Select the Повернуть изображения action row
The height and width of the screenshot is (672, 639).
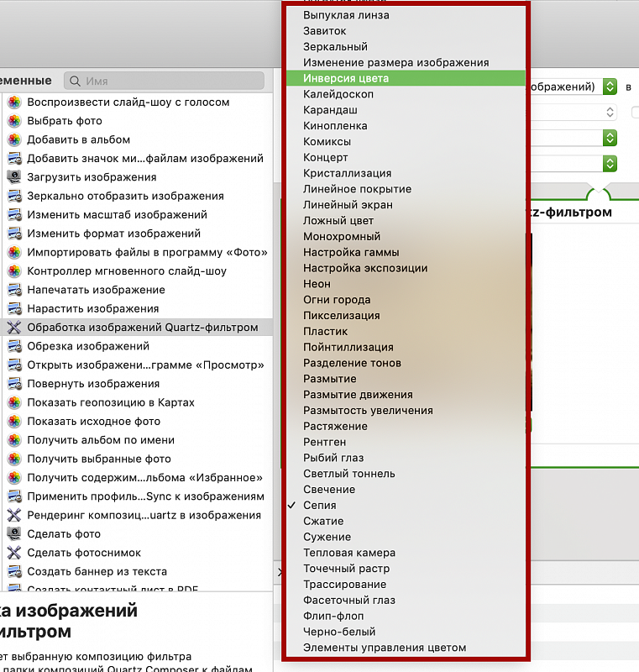138,384
